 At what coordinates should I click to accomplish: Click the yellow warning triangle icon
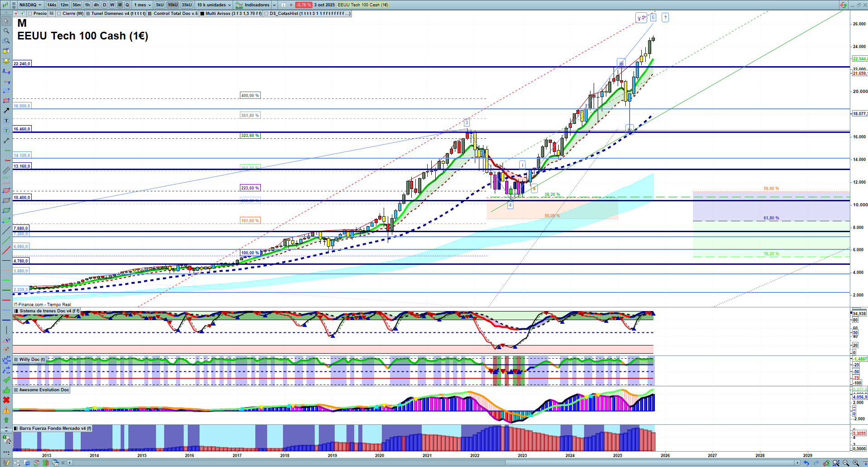[6, 410]
